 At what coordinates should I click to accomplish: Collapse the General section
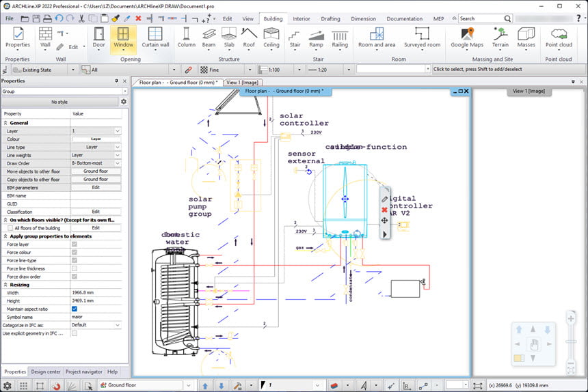coord(5,123)
